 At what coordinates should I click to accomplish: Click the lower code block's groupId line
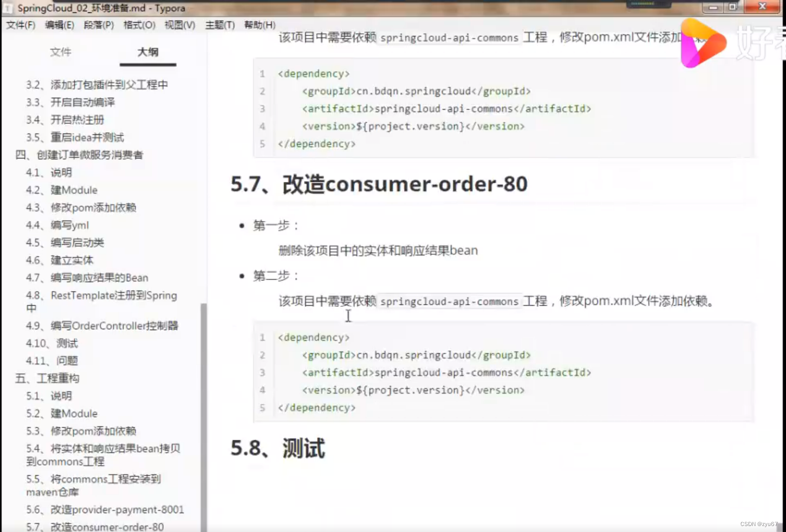pos(416,355)
